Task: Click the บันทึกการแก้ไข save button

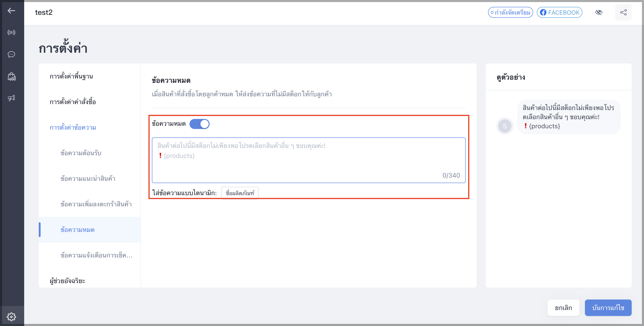Action: tap(608, 308)
